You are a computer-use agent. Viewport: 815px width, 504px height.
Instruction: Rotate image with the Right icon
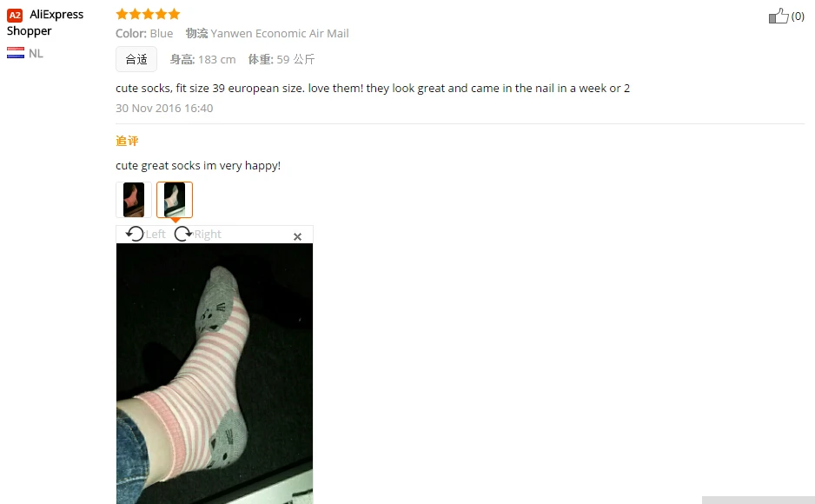pyautogui.click(x=183, y=234)
